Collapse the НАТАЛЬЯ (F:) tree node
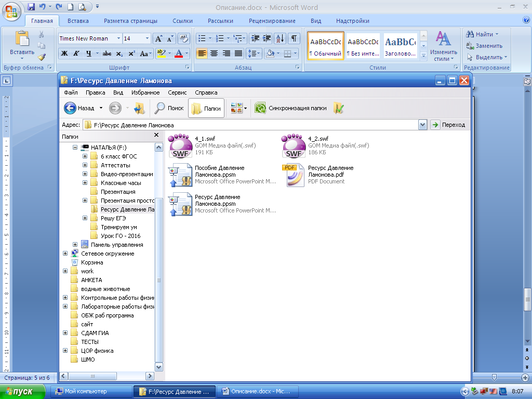532x399 pixels. pyautogui.click(x=75, y=147)
